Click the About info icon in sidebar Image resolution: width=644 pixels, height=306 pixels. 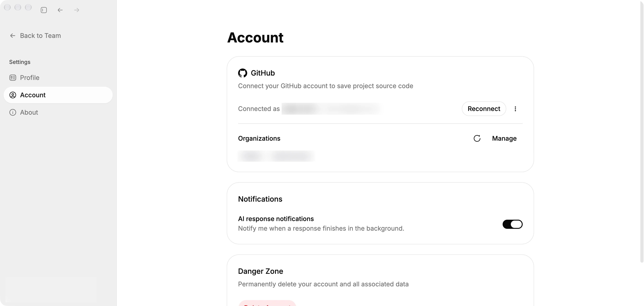coord(13,112)
